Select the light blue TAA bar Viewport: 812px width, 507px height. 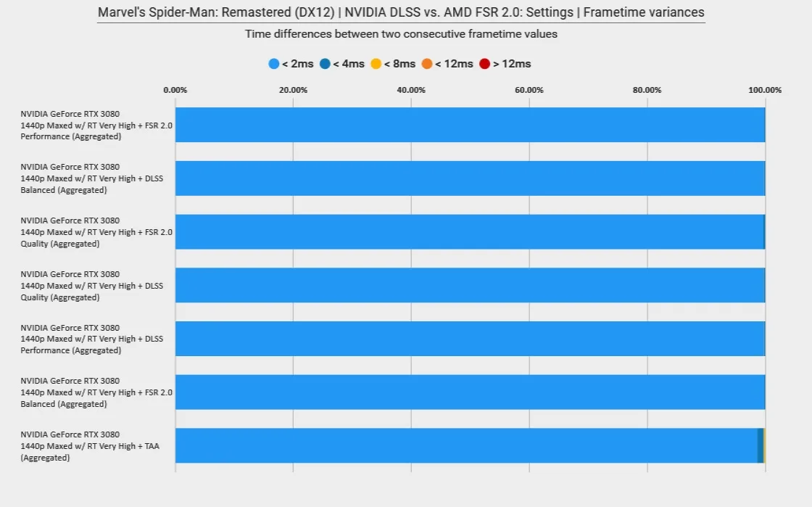pyautogui.click(x=466, y=445)
